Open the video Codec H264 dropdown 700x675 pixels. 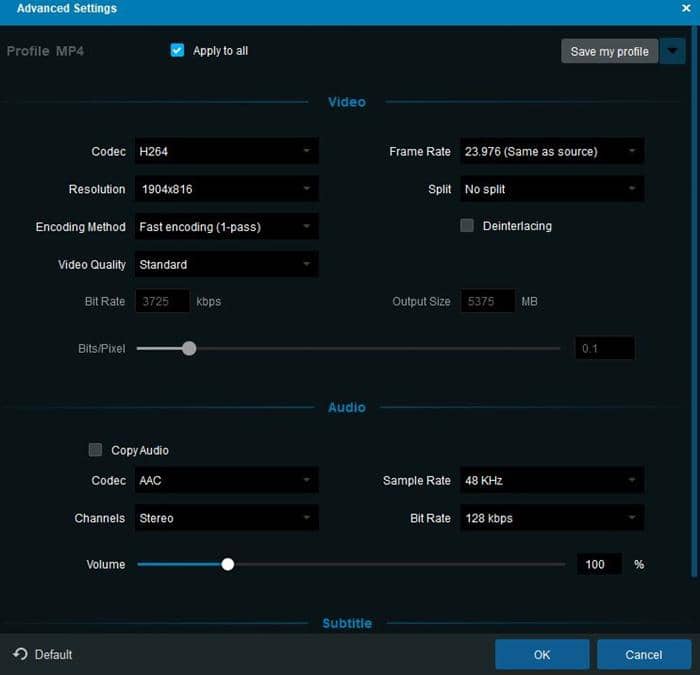(x=226, y=152)
